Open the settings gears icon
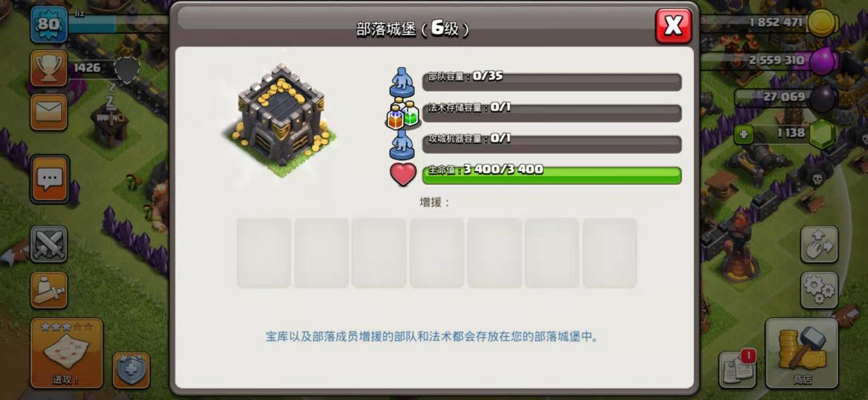This screenshot has width=868, height=400. coord(819,290)
